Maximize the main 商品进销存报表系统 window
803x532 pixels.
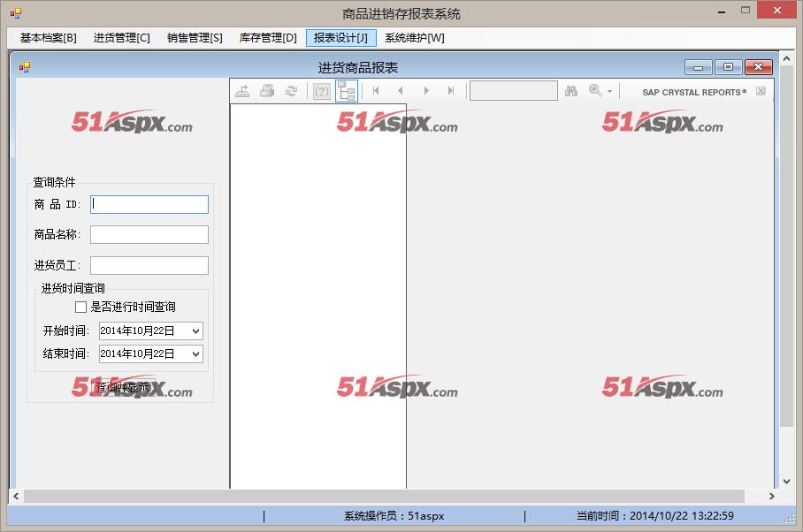(x=746, y=11)
